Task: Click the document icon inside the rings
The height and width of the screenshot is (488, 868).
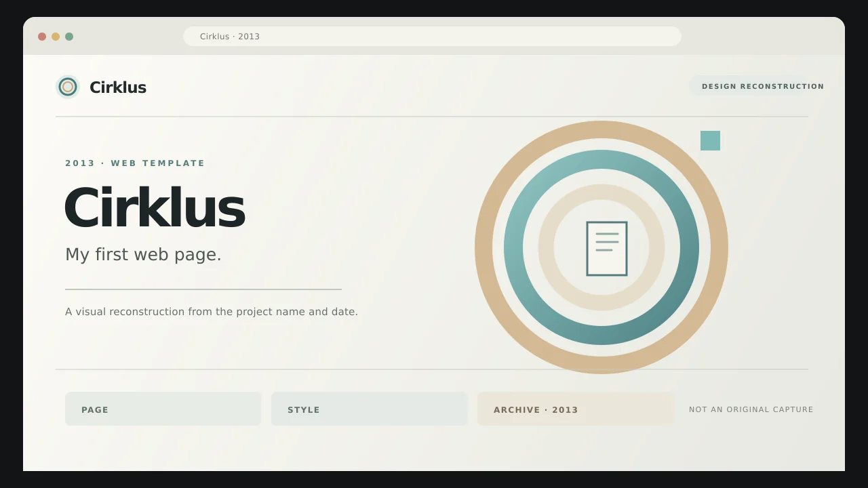Action: pyautogui.click(x=607, y=249)
